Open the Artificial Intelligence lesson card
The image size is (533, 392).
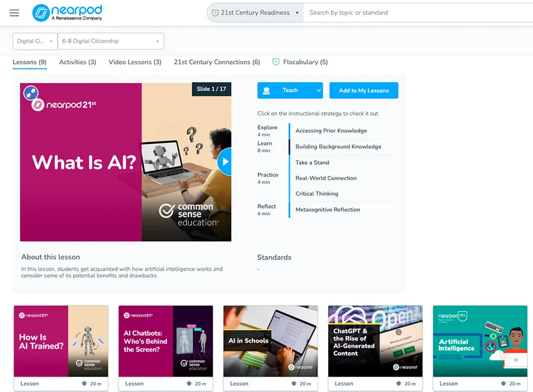pyautogui.click(x=480, y=348)
